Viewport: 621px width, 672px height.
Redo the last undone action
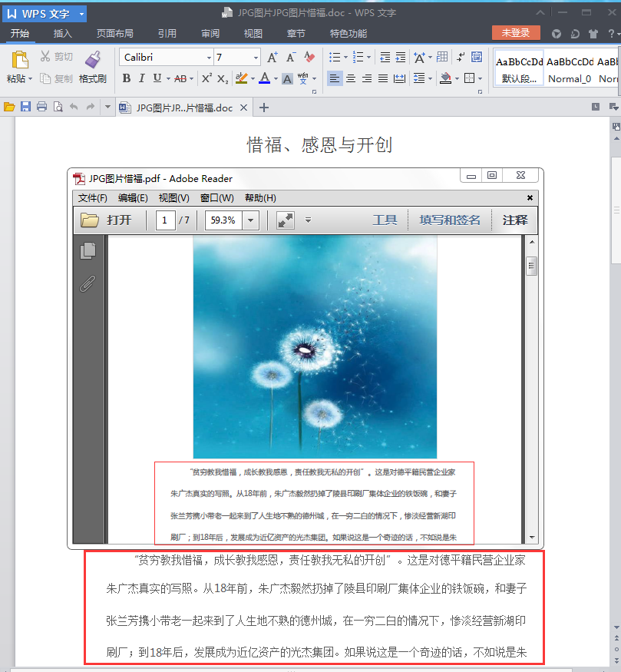click(90, 107)
